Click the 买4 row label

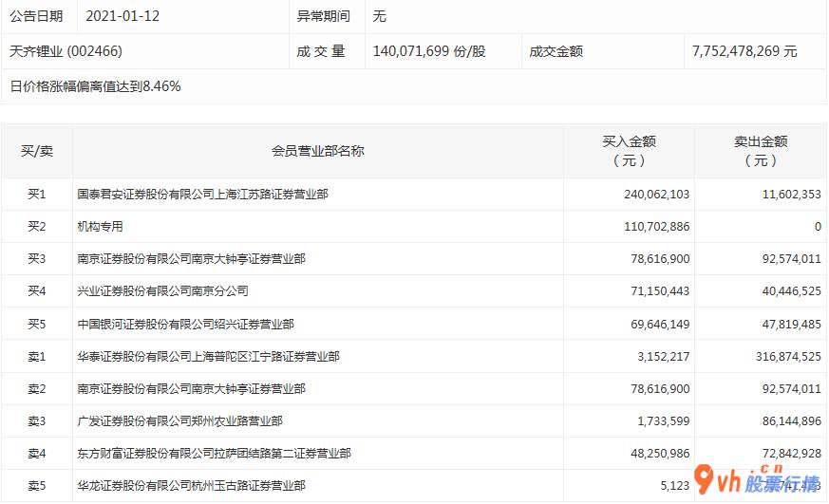37,291
